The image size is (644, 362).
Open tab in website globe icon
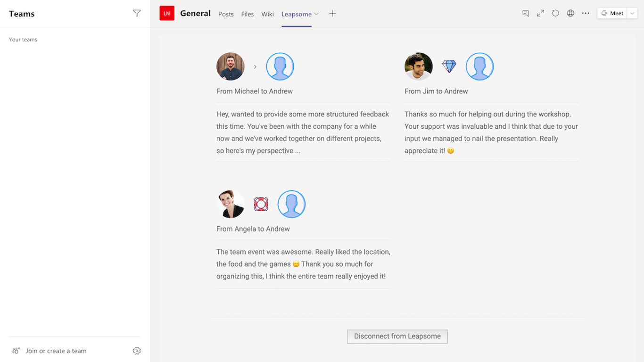coord(570,13)
